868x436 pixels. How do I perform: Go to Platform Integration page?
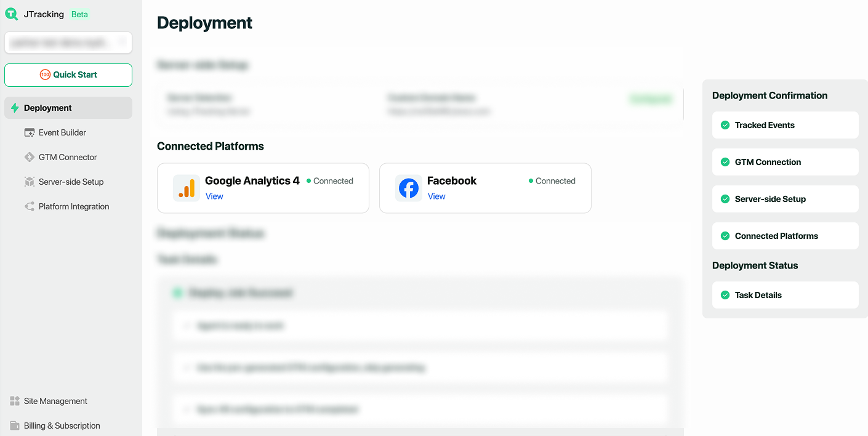coord(74,206)
